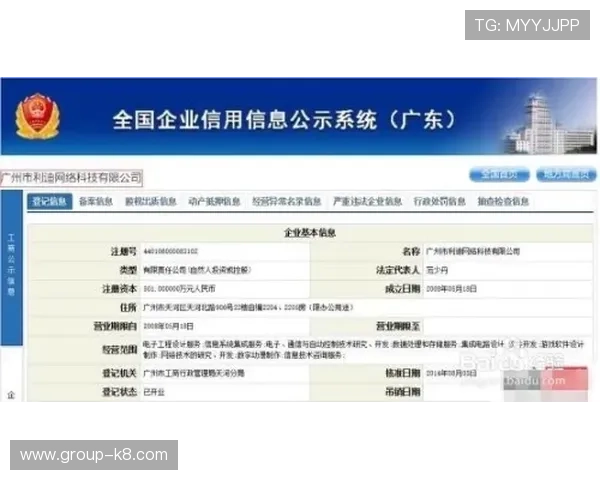
Task: Select the 住所 address value
Action: coord(248,307)
